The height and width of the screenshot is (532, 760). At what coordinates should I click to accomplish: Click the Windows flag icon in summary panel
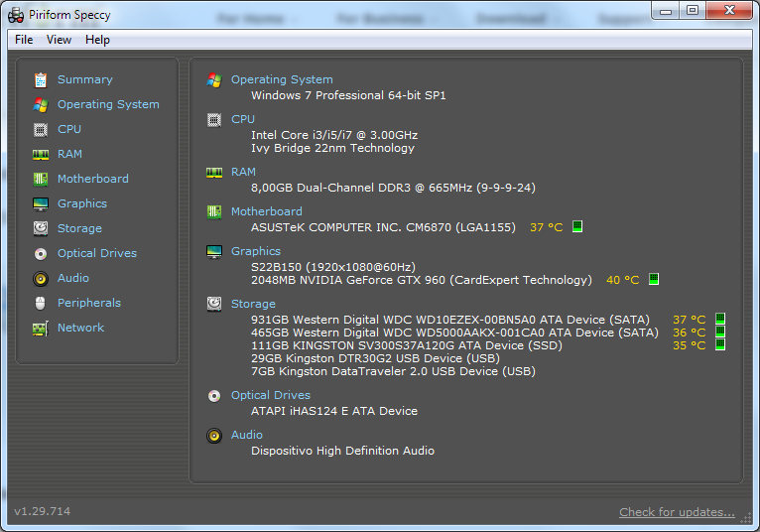[214, 80]
